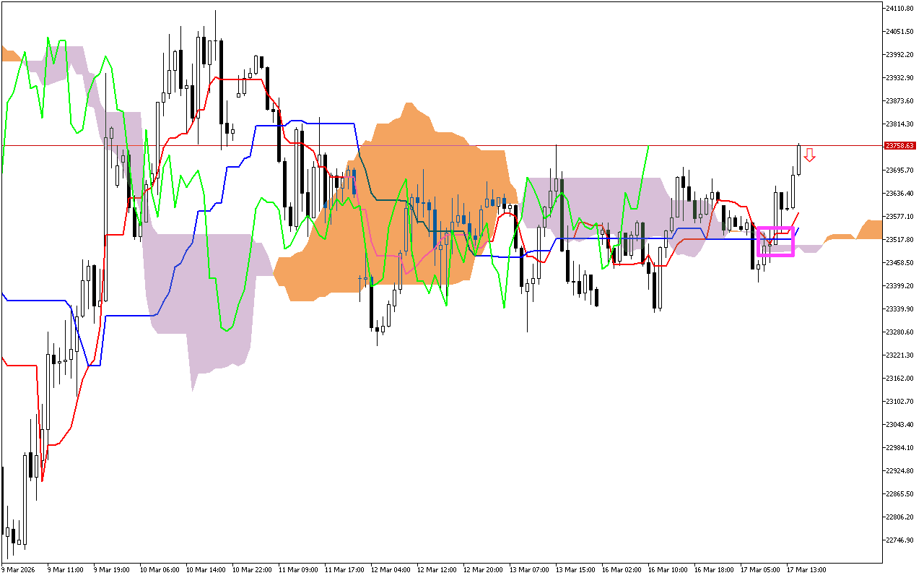Click the 12 Mar 04:00 time axis label

[x=390, y=569]
